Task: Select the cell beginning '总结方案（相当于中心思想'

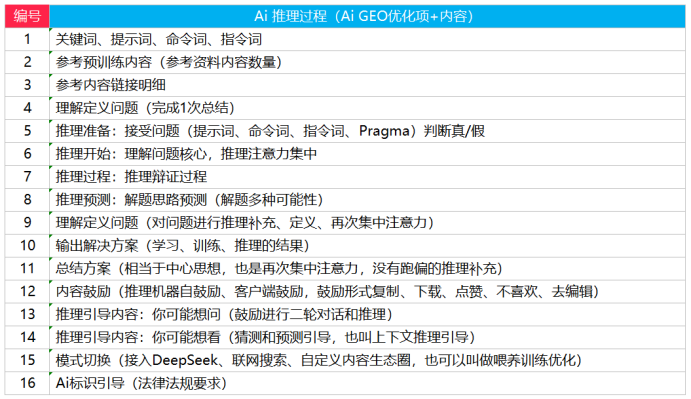Action: pos(368,268)
